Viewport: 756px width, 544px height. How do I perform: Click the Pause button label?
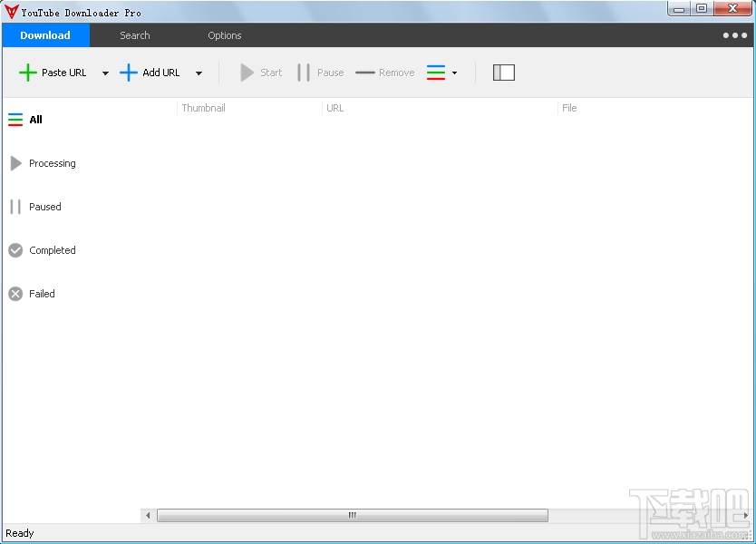(330, 73)
